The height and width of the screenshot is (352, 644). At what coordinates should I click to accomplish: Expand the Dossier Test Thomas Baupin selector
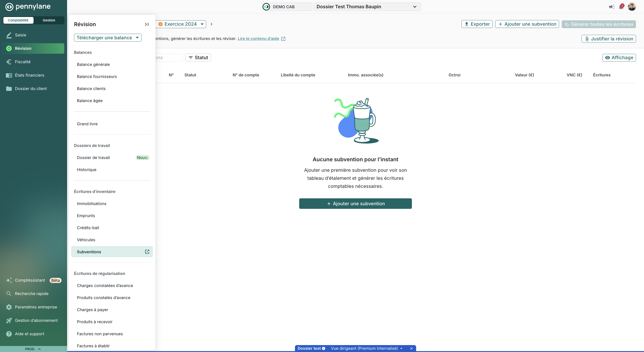[x=367, y=7]
